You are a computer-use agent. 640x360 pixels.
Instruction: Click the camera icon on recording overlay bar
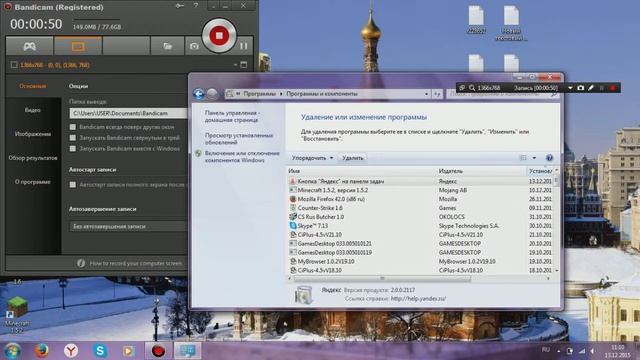(580, 88)
